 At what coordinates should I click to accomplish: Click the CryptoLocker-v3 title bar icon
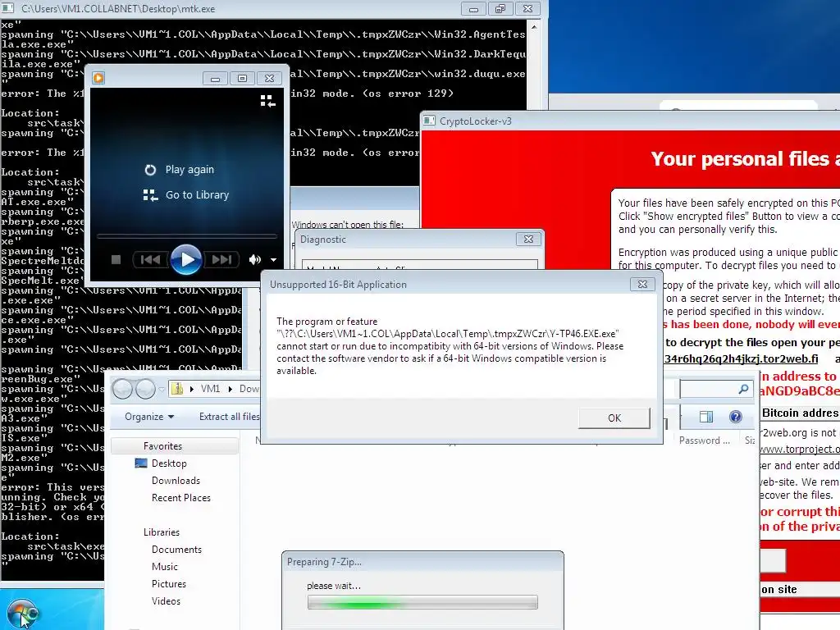(x=429, y=121)
